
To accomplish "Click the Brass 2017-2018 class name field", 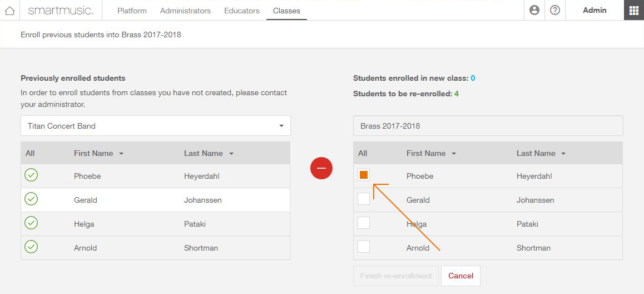I will pos(488,126).
